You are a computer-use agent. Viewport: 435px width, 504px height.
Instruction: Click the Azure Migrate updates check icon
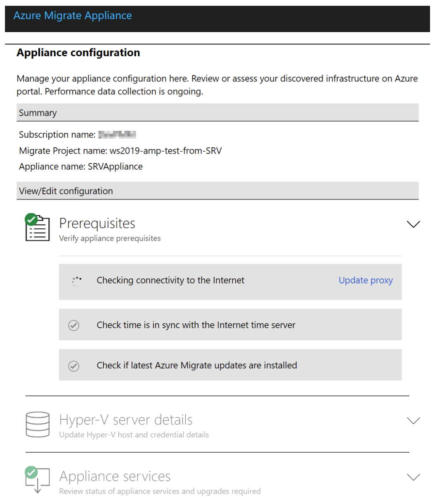tap(74, 366)
